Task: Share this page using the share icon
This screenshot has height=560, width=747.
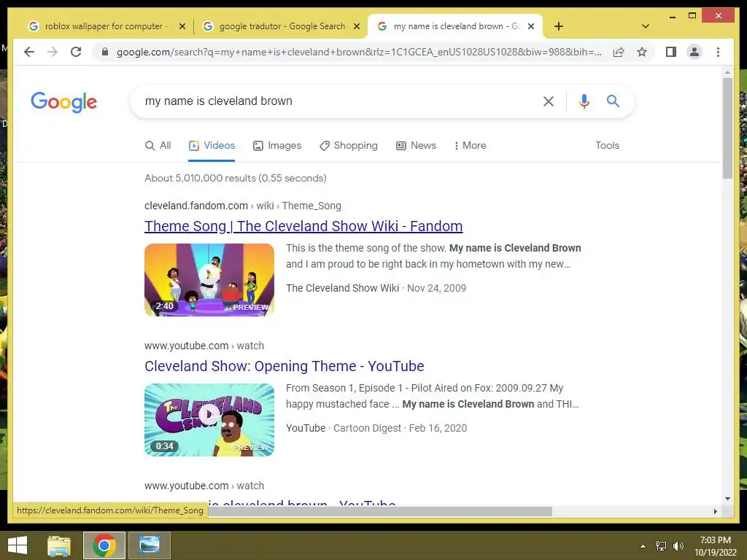Action: pos(619,52)
